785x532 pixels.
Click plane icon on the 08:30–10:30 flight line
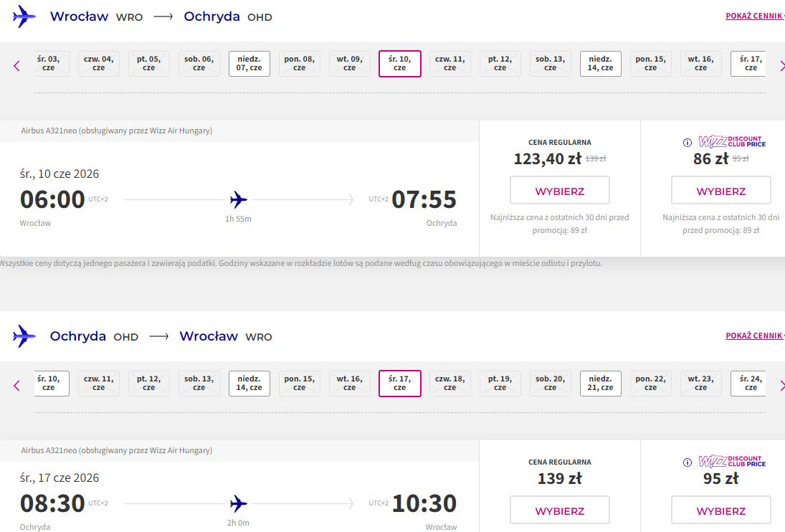pyautogui.click(x=238, y=503)
